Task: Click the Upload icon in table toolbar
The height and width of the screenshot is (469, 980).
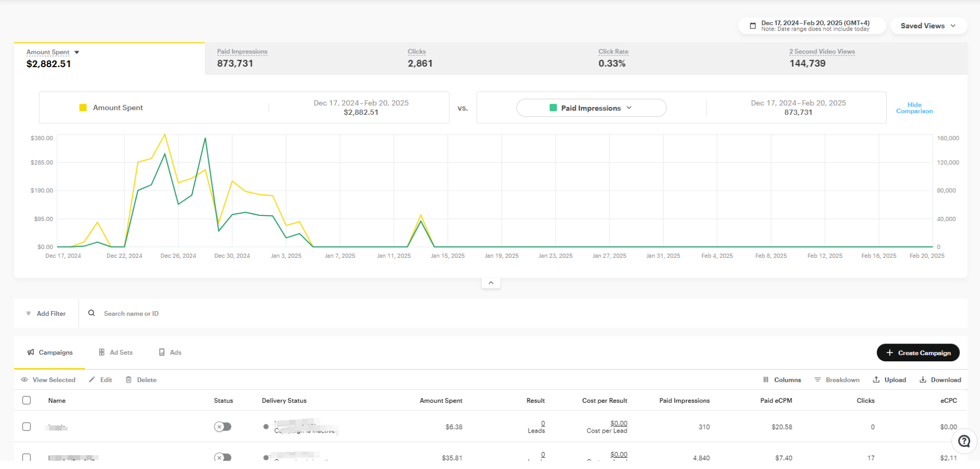Action: tap(876, 380)
